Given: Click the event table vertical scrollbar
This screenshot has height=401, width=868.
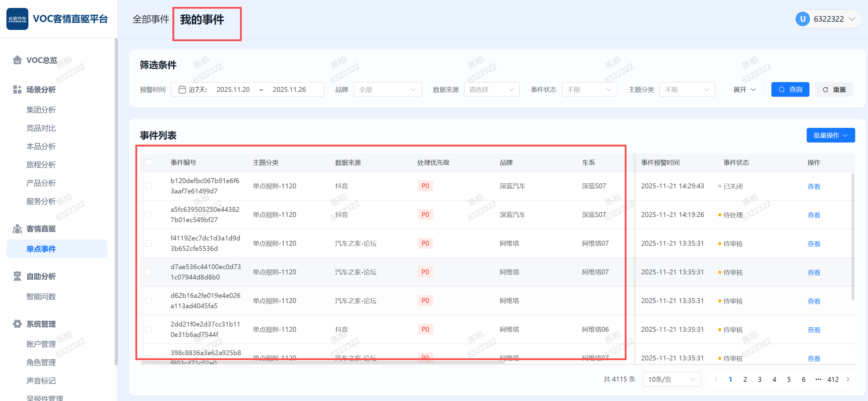Looking at the screenshot, I should pos(852,236).
